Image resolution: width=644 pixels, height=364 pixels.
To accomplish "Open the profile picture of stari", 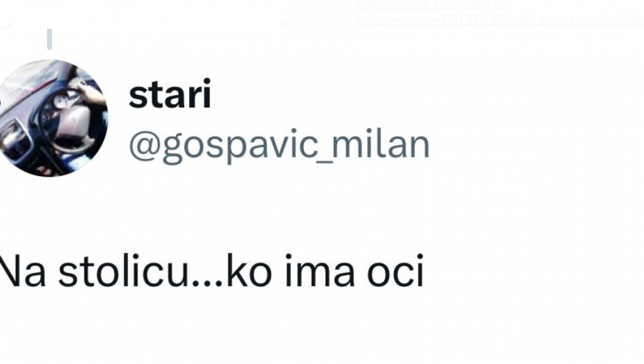I will (x=52, y=118).
